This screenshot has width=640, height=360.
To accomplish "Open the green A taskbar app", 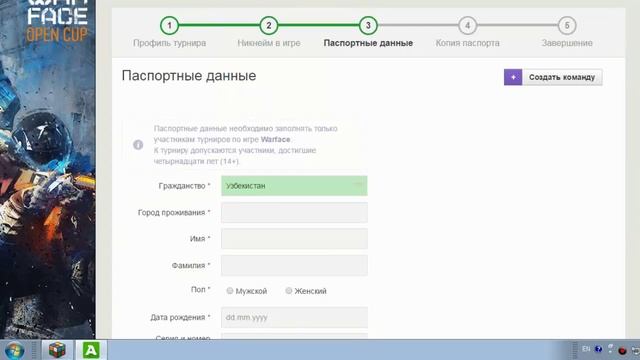I will [91, 350].
